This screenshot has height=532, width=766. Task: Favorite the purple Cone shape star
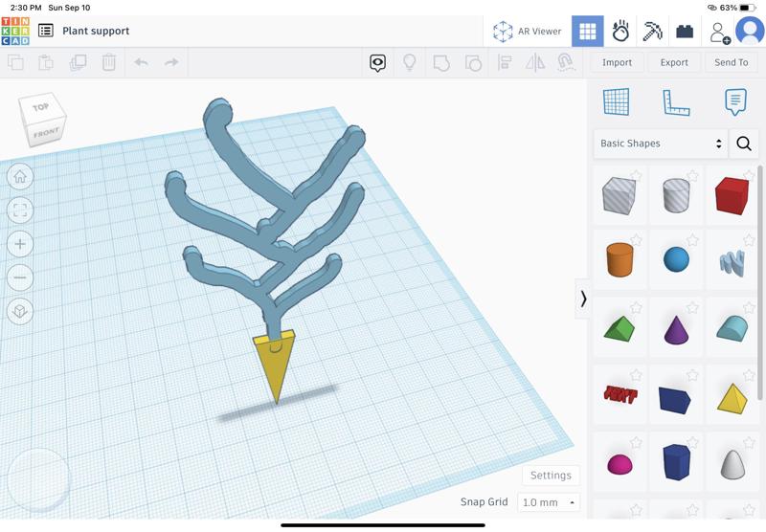(692, 307)
